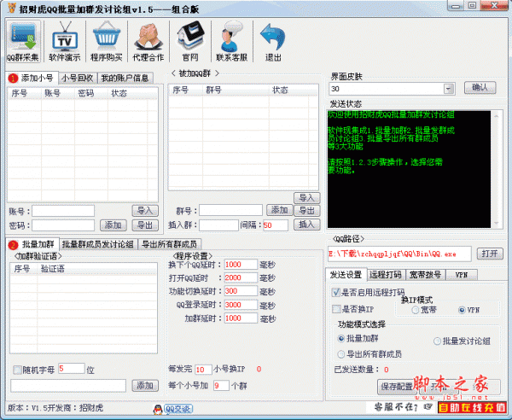The image size is (512, 420).
Task: Select the VPN radio button under 换IP模式
Action: [x=462, y=310]
